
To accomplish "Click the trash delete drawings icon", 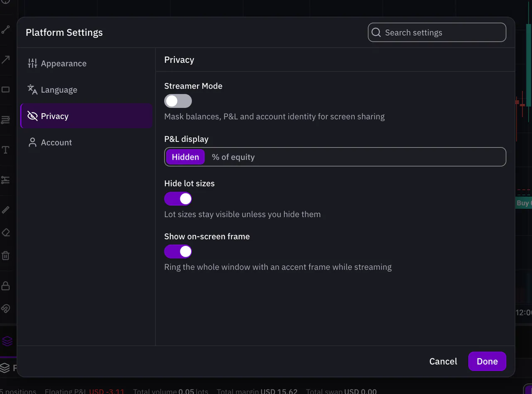I will [x=5, y=255].
